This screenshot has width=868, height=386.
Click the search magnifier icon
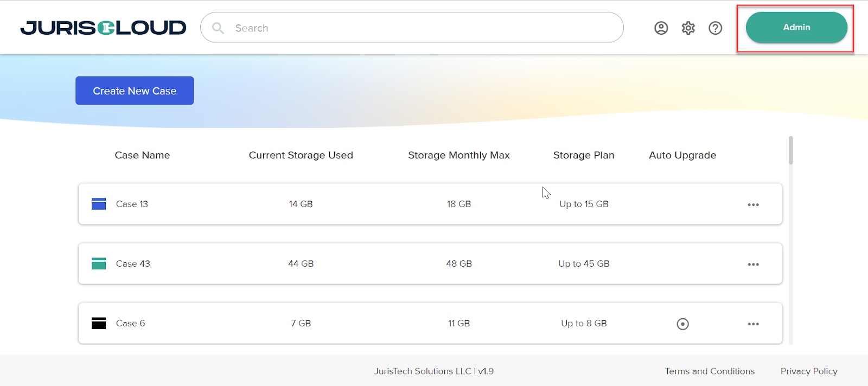pyautogui.click(x=218, y=28)
